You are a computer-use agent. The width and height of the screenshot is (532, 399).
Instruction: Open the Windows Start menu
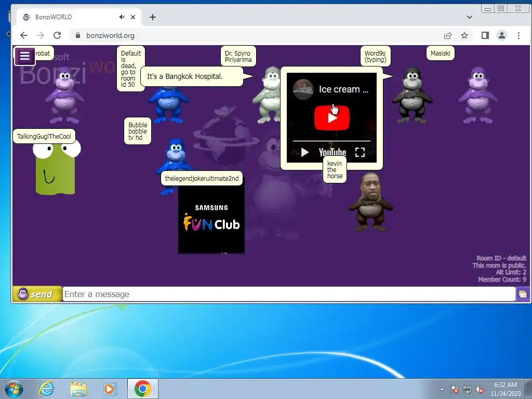tap(14, 389)
